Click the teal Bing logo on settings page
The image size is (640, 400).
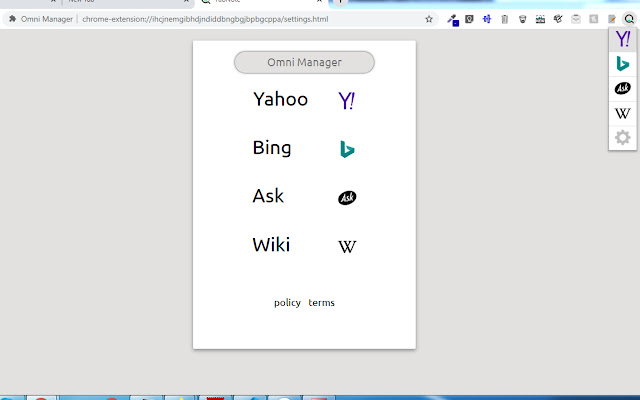pos(347,149)
